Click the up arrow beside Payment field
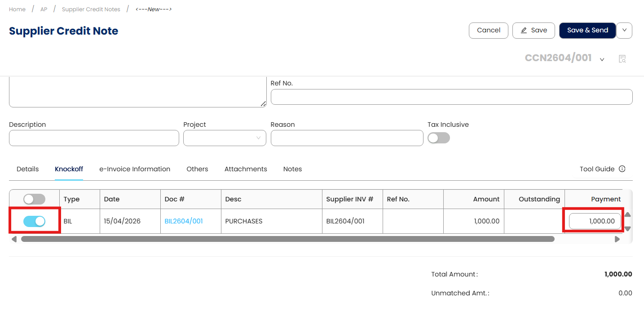644x312 pixels. click(627, 214)
